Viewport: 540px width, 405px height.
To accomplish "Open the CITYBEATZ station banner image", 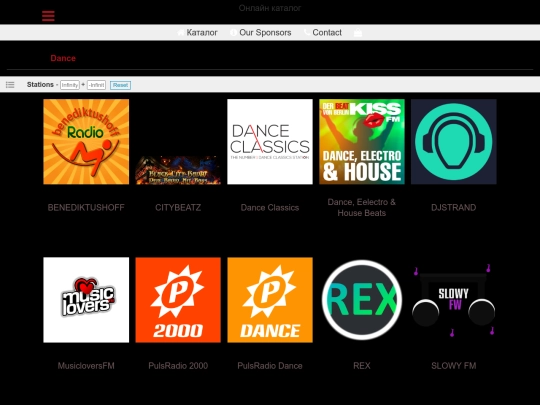I will (x=178, y=170).
